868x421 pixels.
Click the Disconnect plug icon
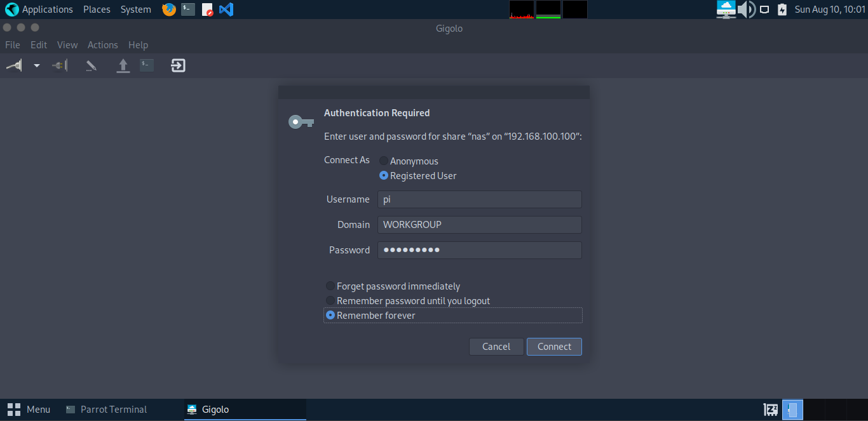pos(59,65)
